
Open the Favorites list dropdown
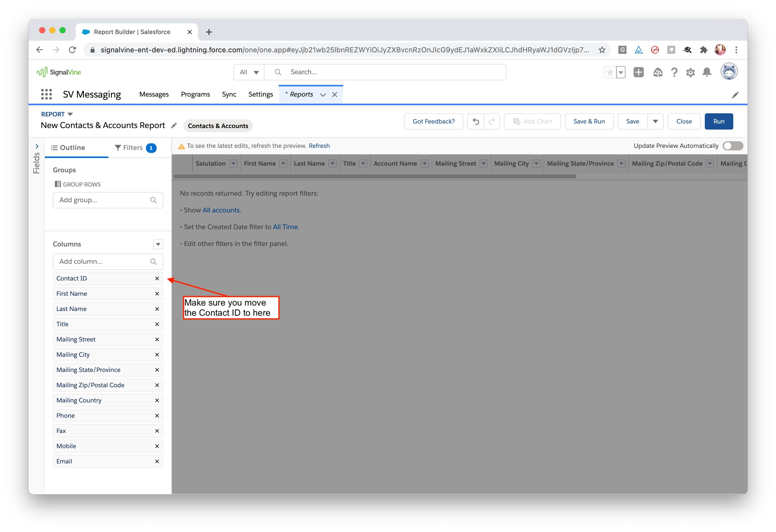(x=621, y=72)
